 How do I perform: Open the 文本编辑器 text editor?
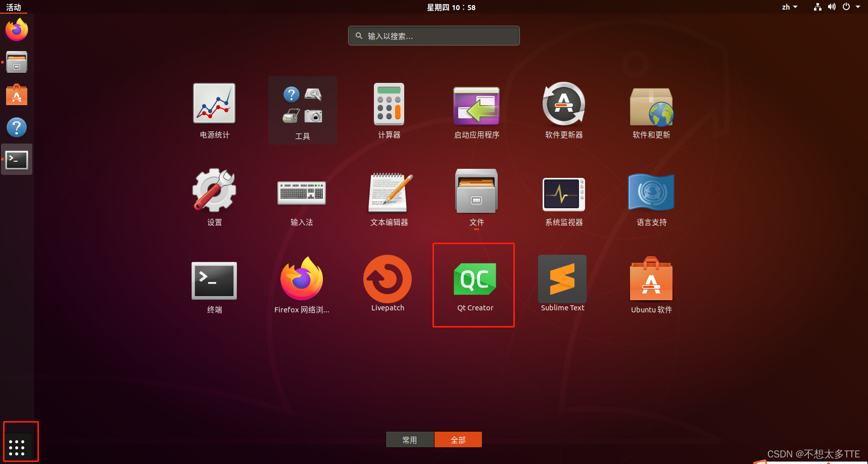pyautogui.click(x=389, y=193)
